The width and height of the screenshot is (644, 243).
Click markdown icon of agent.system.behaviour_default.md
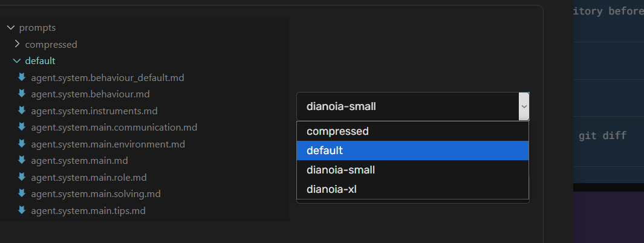pos(22,77)
